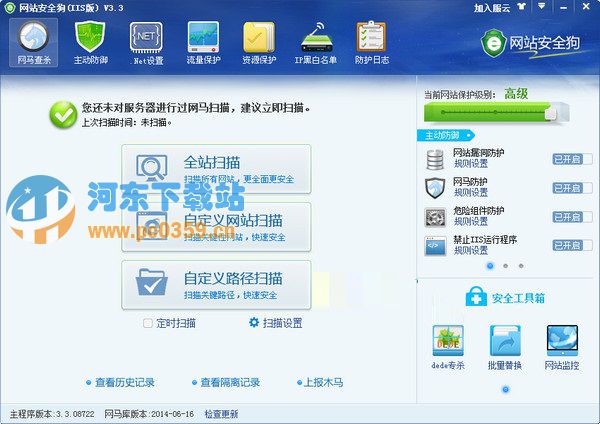The width and height of the screenshot is (600, 424).
Task: Click the 危险组件防护 gear icon
Action: [x=435, y=217]
